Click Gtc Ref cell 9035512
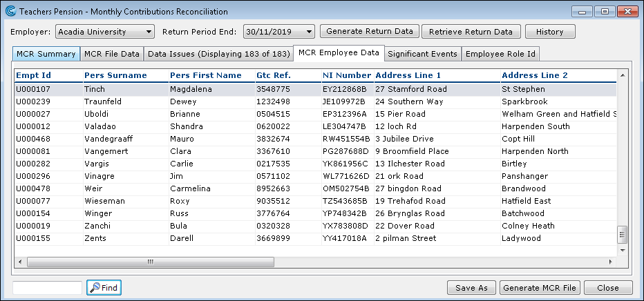Image resolution: width=644 pixels, height=301 pixels. point(288,201)
